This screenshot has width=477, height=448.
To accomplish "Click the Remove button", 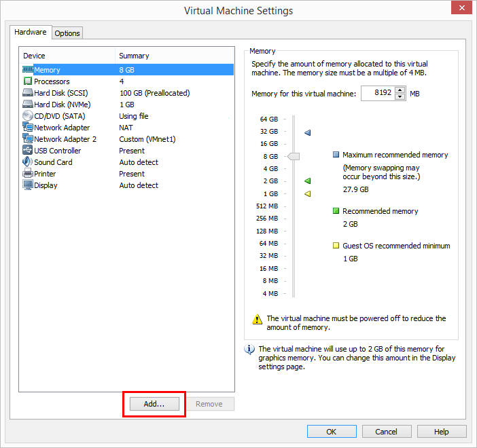I will coord(209,404).
